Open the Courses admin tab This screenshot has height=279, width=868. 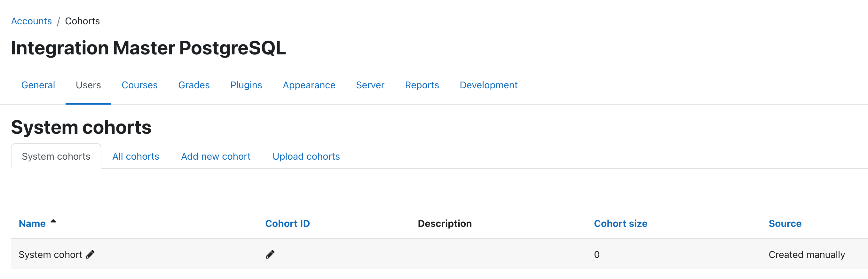[139, 85]
